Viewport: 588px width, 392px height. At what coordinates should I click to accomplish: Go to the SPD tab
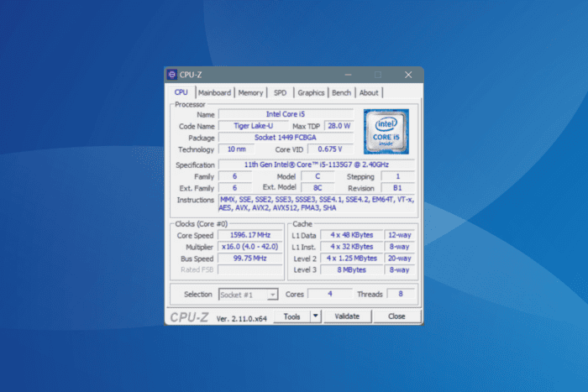pyautogui.click(x=280, y=92)
